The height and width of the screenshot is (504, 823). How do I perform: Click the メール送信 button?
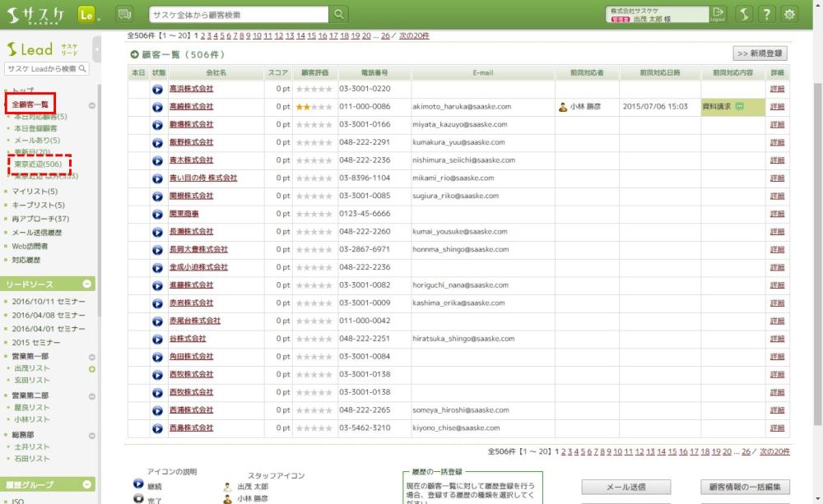625,487
